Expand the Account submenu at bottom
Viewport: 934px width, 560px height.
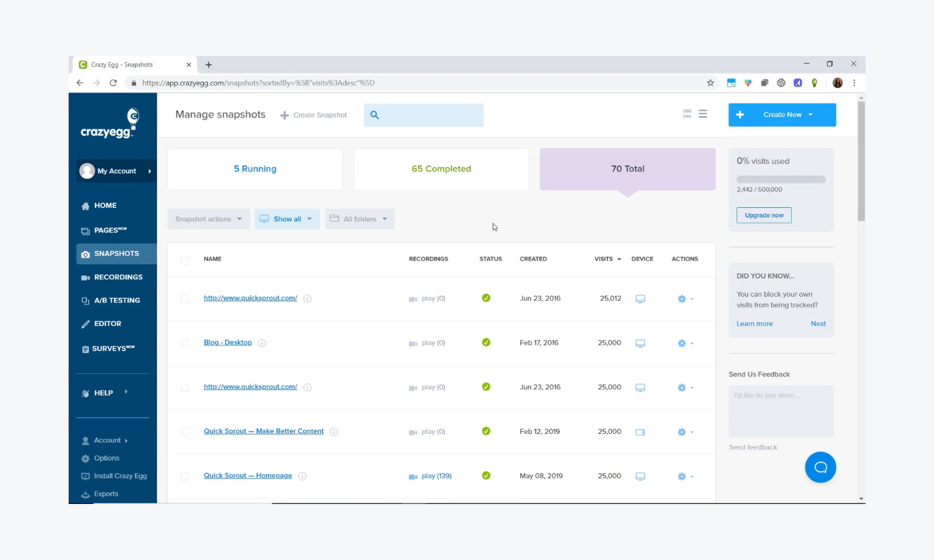[105, 441]
